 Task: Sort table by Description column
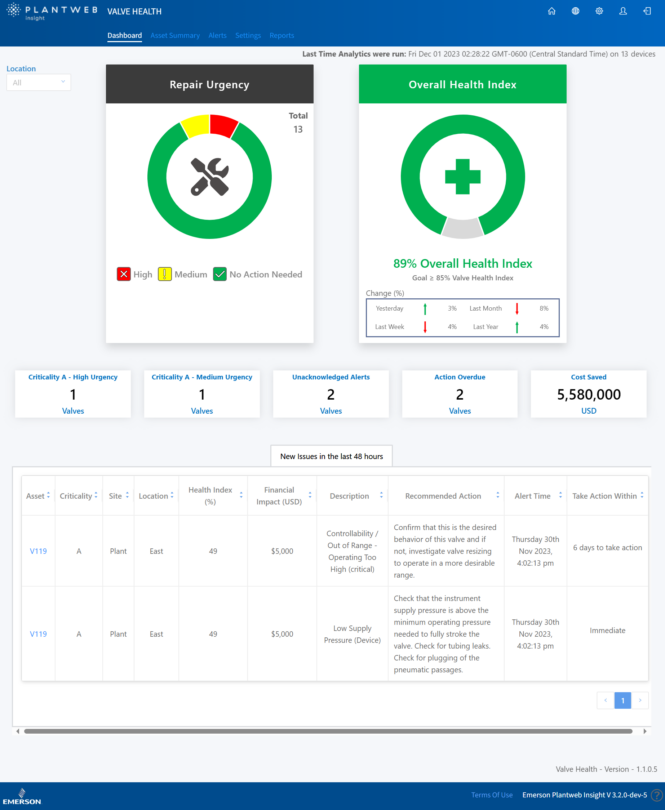381,495
